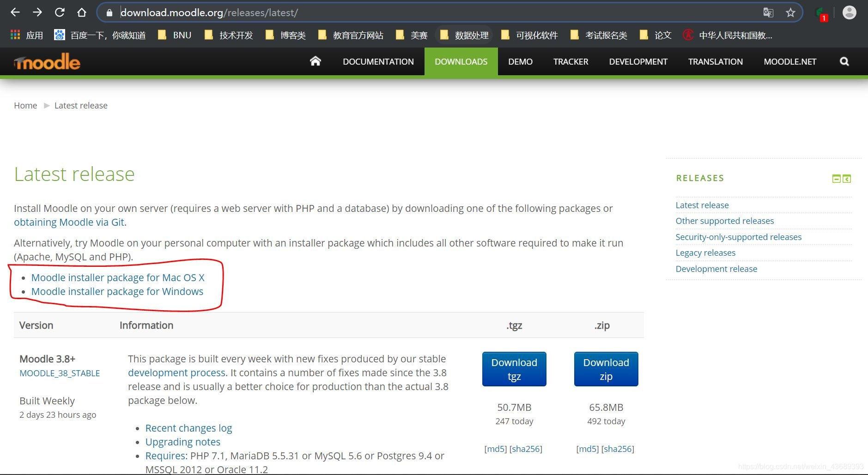The height and width of the screenshot is (475, 868).
Task: Click the 65.8MB size text
Action: 606,407
